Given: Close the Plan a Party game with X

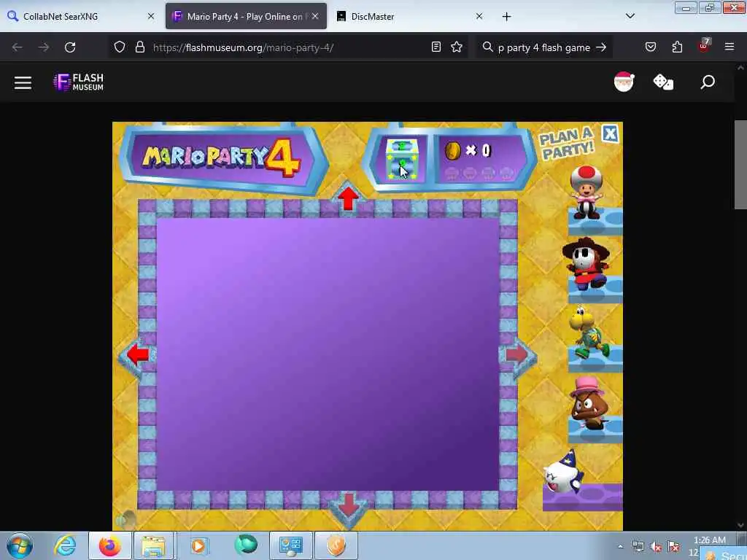Looking at the screenshot, I should coord(611,134).
